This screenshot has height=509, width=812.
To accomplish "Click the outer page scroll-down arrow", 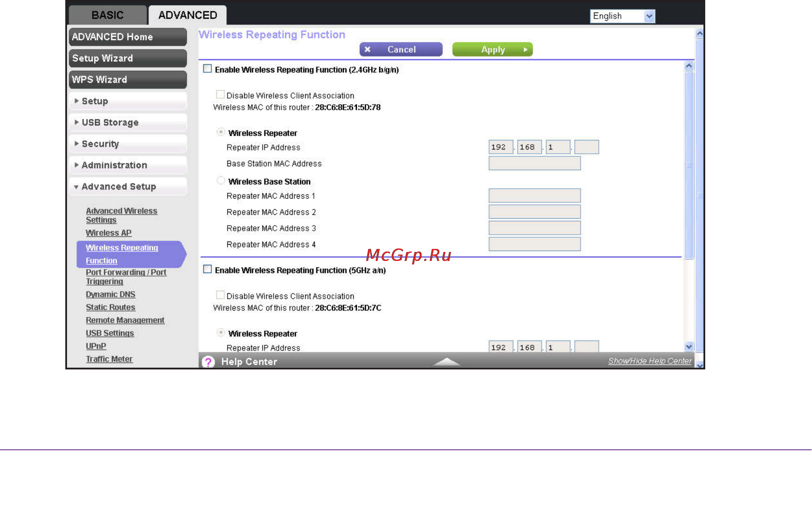I will (x=700, y=365).
